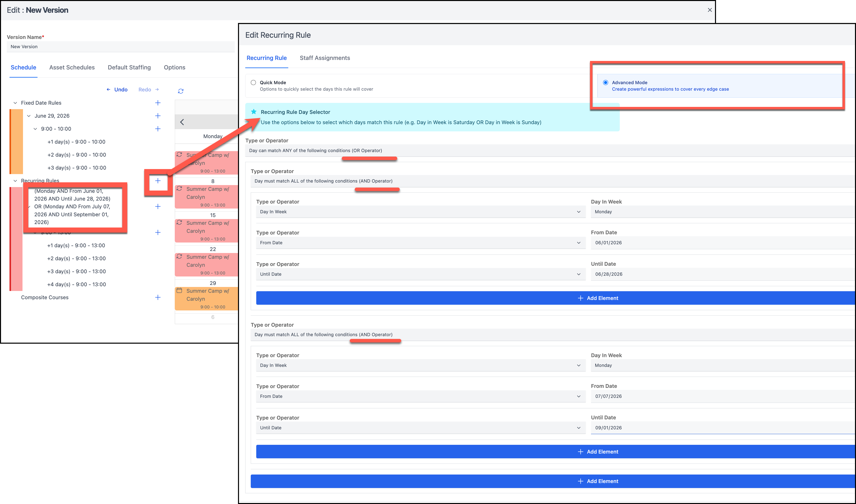Image resolution: width=856 pixels, height=504 pixels.
Task: Click the refresh icon beside Redo
Action: (180, 91)
